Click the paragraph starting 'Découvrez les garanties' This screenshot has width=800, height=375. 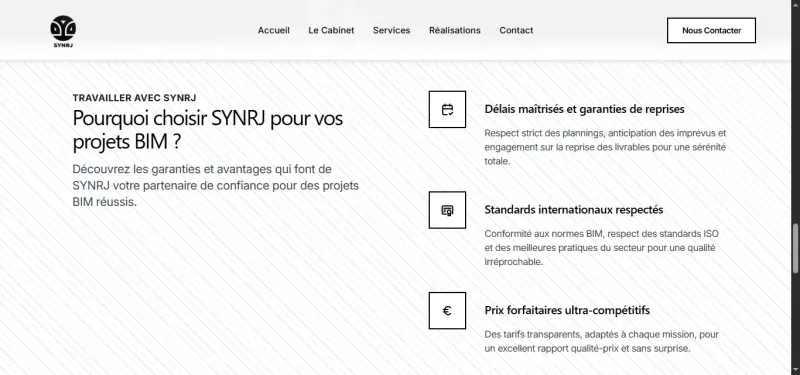(216, 185)
